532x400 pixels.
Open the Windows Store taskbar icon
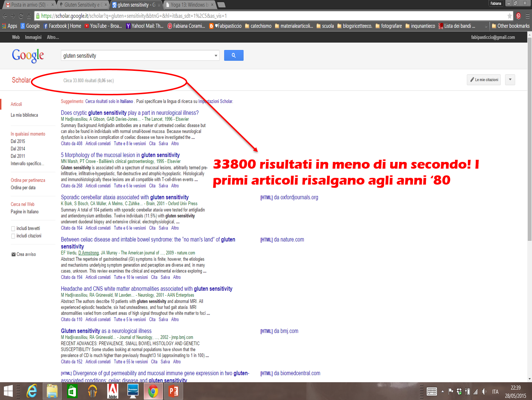(72, 391)
